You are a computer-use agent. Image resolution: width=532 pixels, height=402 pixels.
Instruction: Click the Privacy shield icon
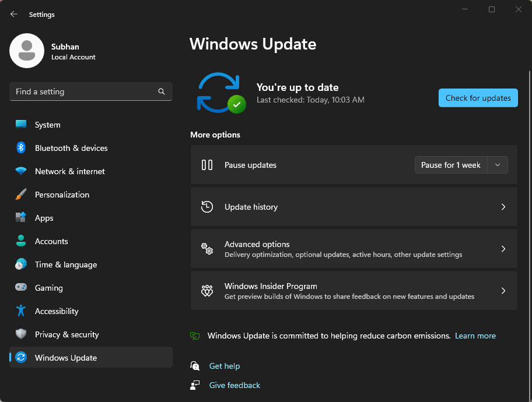pyautogui.click(x=21, y=334)
